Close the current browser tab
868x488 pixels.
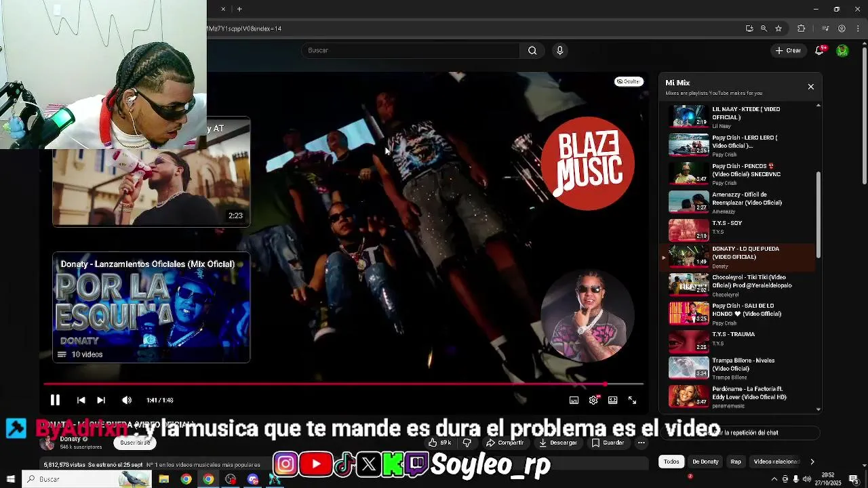pyautogui.click(x=223, y=9)
